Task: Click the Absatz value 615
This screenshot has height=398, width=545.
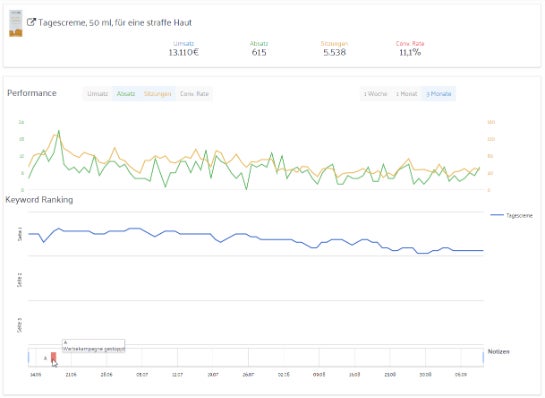Action: 259,52
